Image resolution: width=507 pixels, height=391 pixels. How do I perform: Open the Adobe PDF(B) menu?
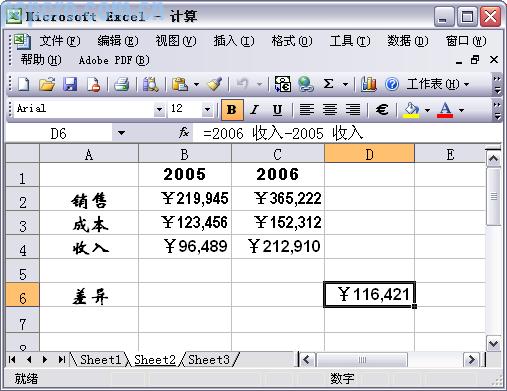pos(114,60)
